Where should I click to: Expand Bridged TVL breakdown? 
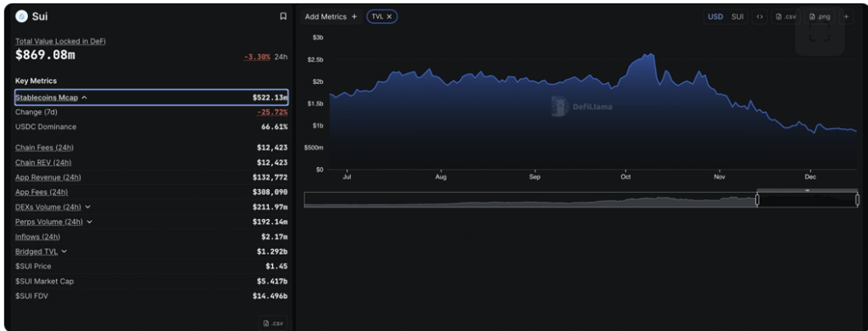[x=64, y=251]
